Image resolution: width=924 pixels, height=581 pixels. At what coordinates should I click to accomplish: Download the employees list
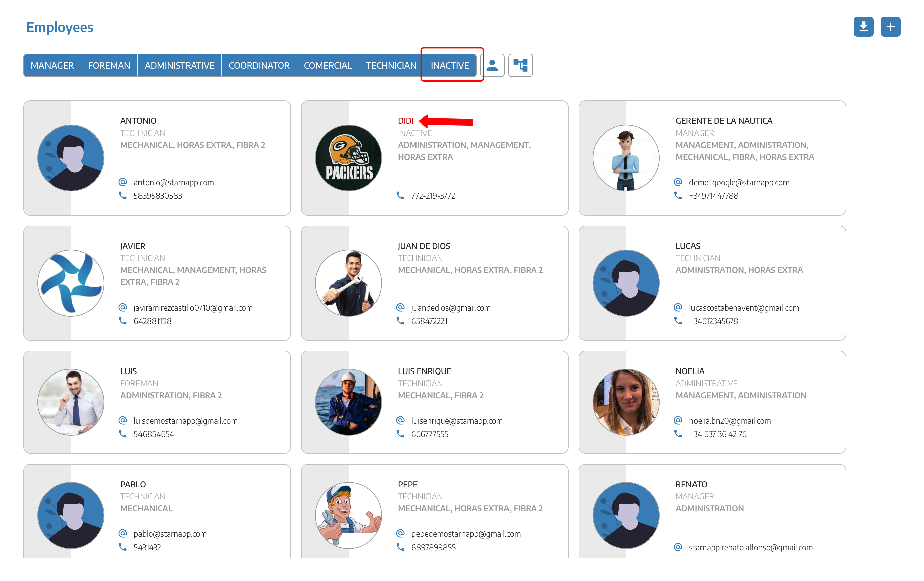point(863,27)
